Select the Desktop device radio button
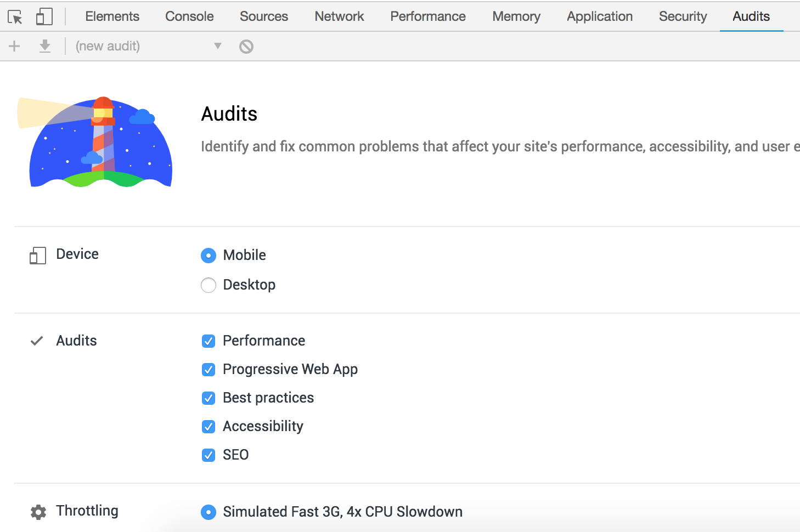Screen dimensions: 800x532 pyautogui.click(x=209, y=285)
